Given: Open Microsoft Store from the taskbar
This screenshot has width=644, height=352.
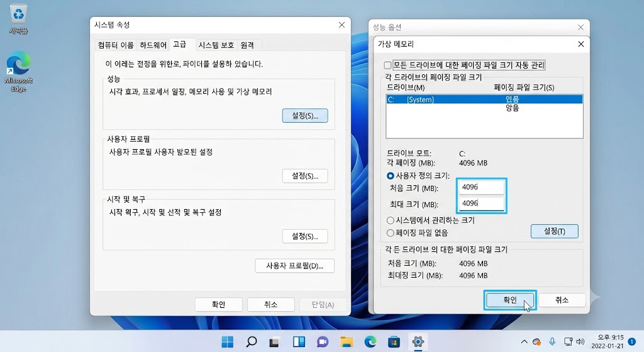Looking at the screenshot, I should [x=394, y=342].
